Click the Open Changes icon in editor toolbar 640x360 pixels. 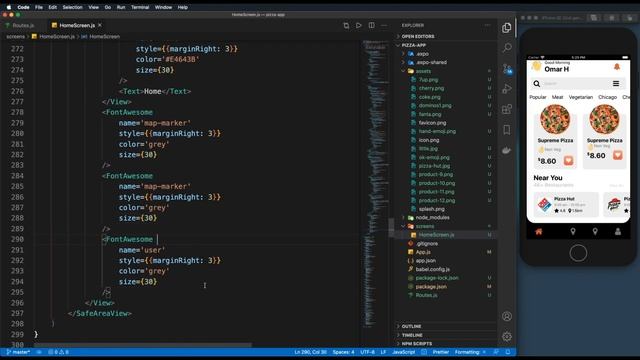coord(346,25)
